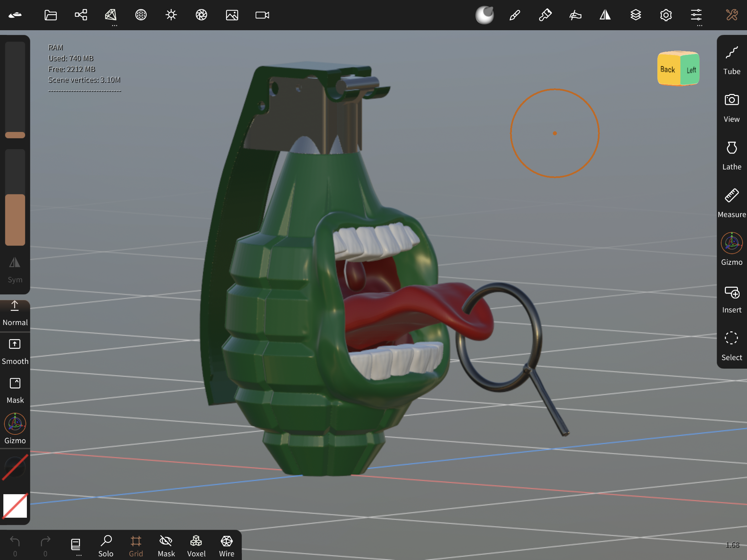Toggle the Grid display
Viewport: 747px width, 560px height.
[136, 546]
